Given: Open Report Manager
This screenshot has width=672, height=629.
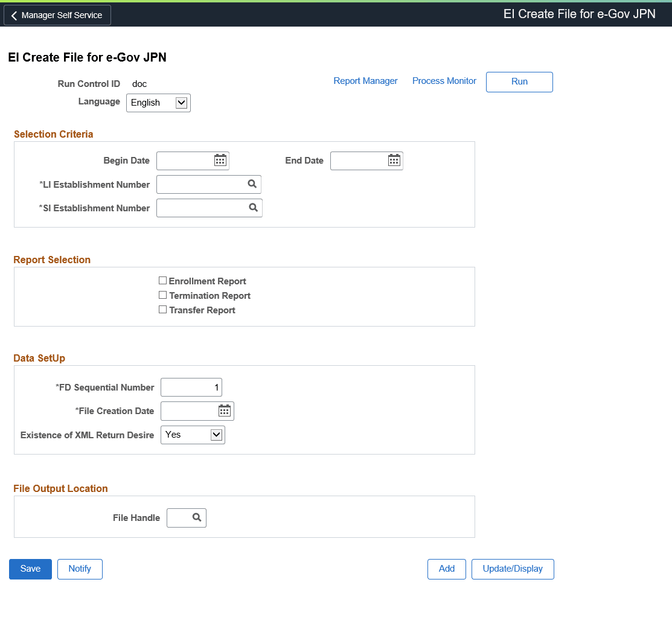Looking at the screenshot, I should tap(365, 80).
